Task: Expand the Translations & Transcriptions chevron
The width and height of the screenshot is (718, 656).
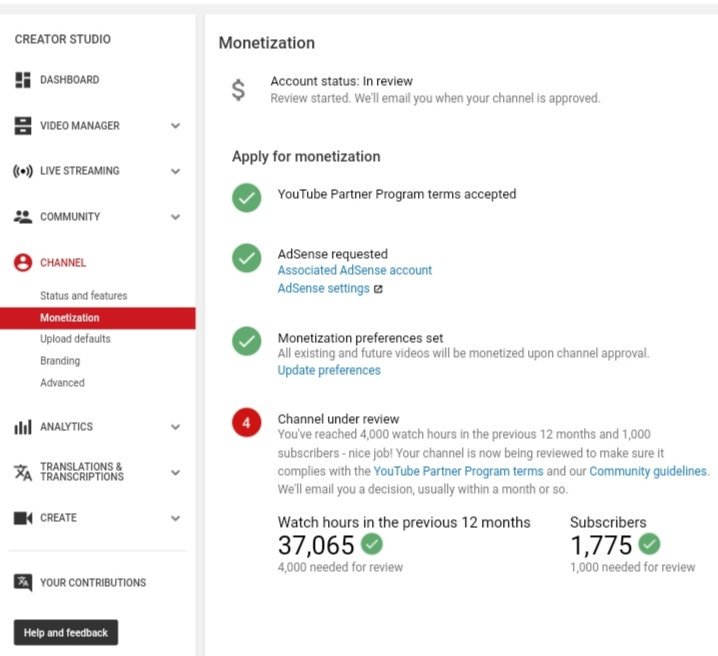Action: click(175, 472)
